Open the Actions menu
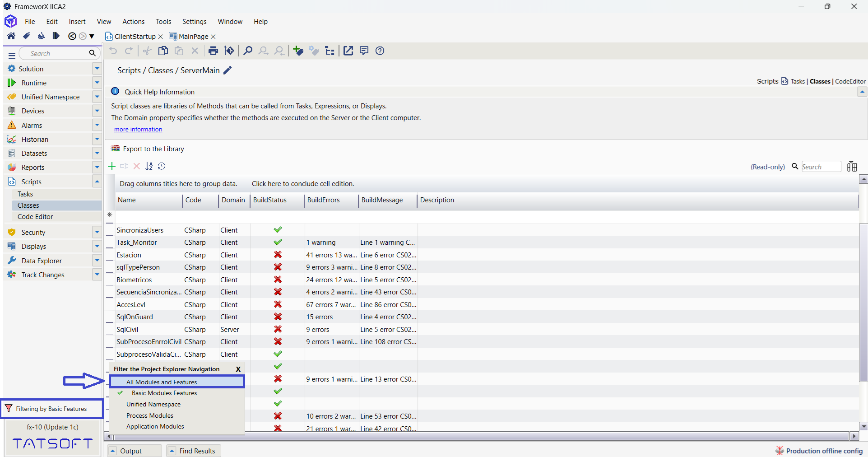The height and width of the screenshot is (457, 868). (x=133, y=21)
